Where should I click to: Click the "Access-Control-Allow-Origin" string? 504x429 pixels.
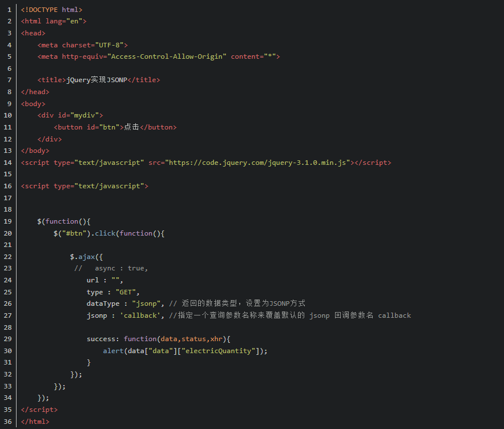167,56
